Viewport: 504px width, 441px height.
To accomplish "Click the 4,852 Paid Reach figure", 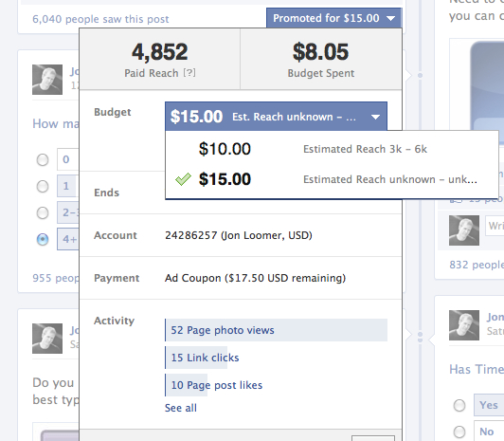I will pyautogui.click(x=160, y=52).
